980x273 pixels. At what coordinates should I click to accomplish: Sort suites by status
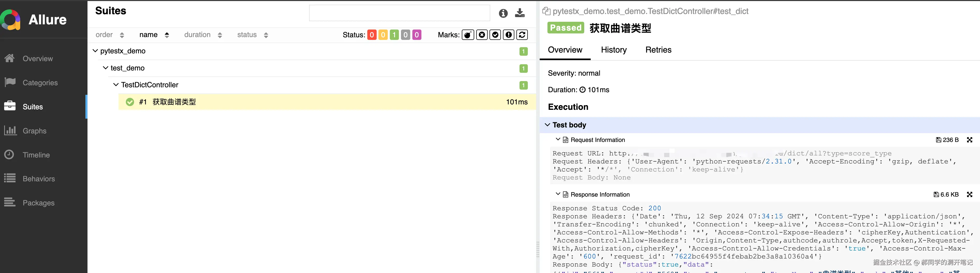click(247, 35)
